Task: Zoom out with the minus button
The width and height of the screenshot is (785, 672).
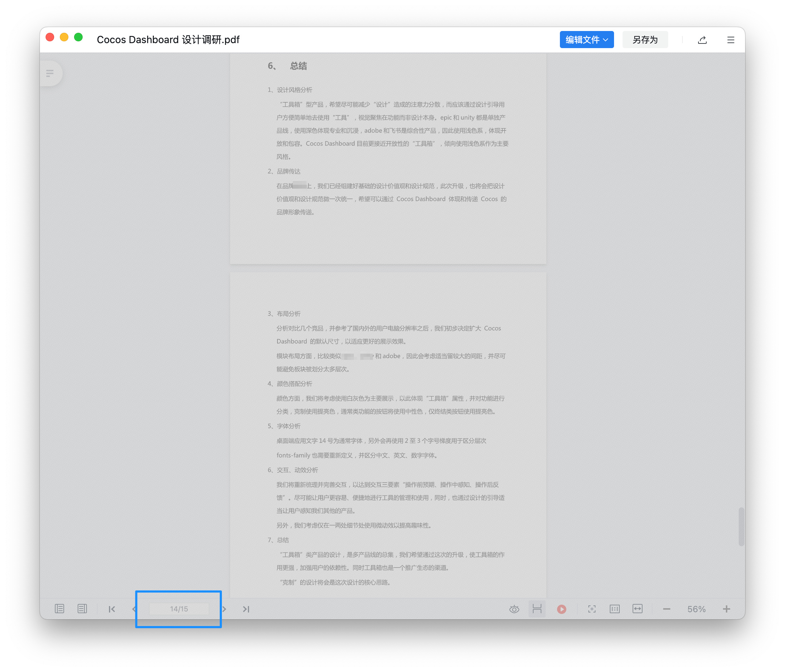Action: pos(667,609)
